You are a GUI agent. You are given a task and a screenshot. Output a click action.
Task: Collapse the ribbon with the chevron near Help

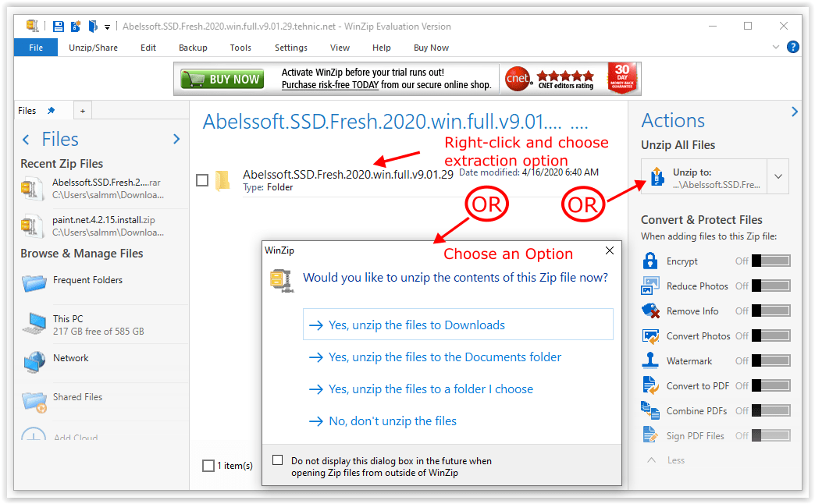(775, 48)
